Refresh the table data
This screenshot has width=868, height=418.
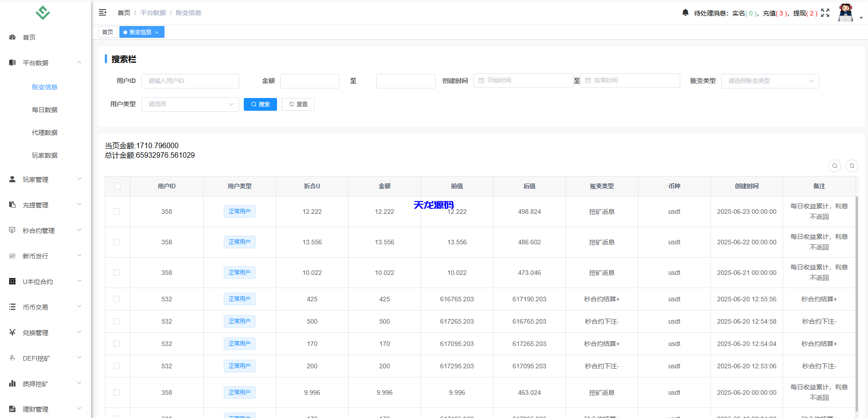coord(852,166)
